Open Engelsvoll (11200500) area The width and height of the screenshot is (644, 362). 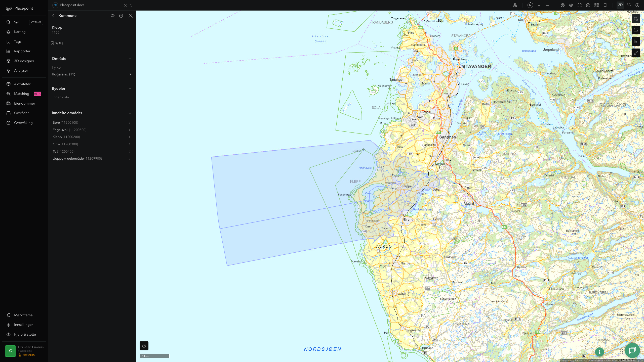click(92, 130)
